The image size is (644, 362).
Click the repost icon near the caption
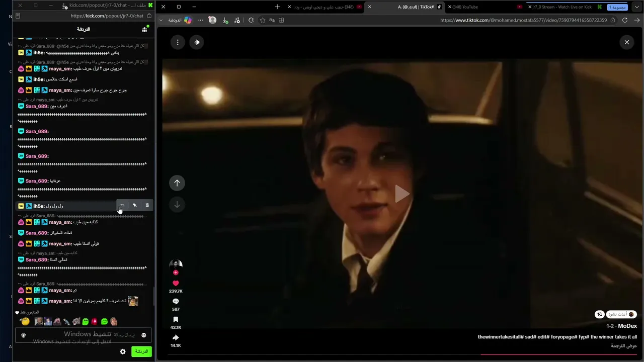coord(599,314)
